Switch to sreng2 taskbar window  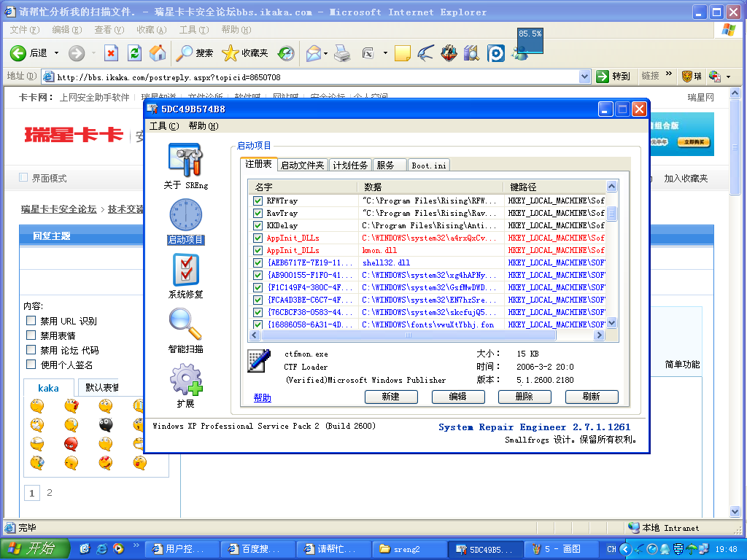(x=409, y=549)
